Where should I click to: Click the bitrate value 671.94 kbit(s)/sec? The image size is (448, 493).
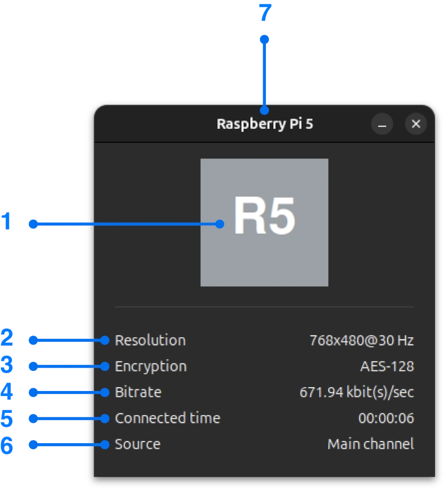pos(357,392)
